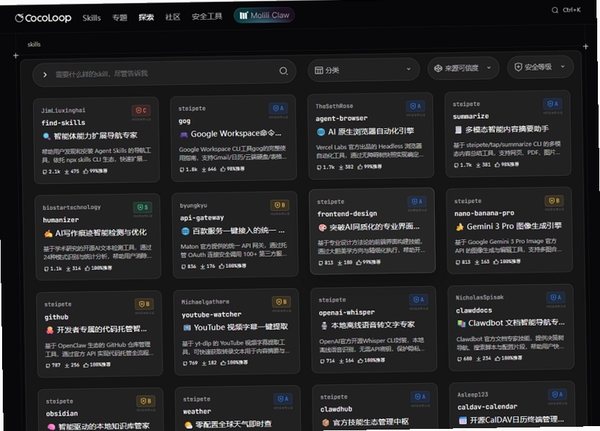Viewport: 600px width, 431px height.
Task: Open the Skills menu item
Action: tap(91, 18)
